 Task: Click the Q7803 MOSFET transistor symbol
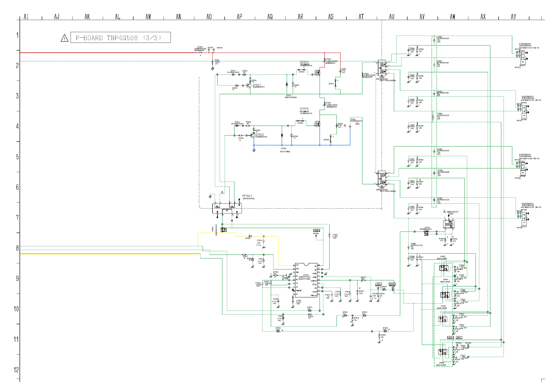[x=317, y=72]
